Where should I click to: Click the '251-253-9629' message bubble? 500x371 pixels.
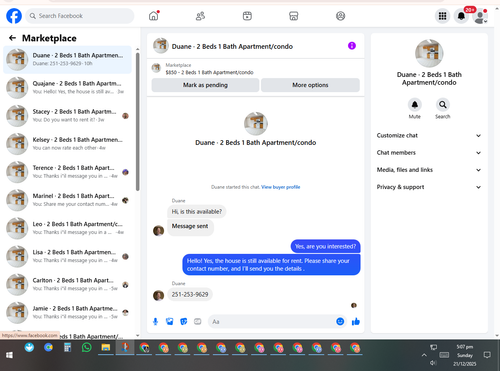click(190, 294)
